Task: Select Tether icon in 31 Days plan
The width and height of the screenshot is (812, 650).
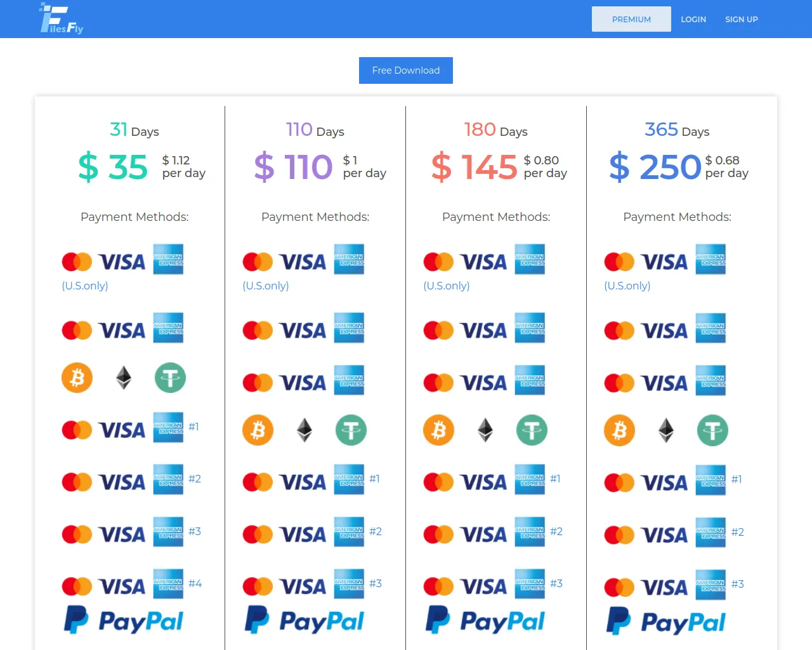Action: coord(170,378)
